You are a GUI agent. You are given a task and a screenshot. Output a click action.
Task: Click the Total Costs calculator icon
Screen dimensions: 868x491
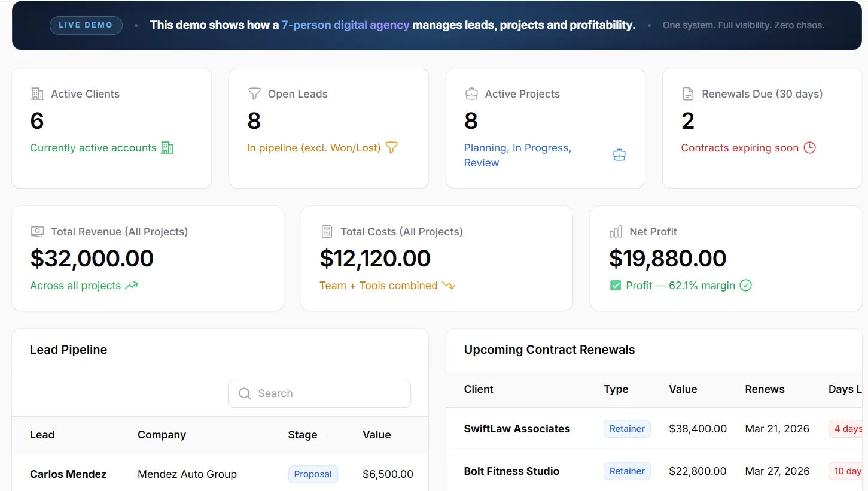(x=327, y=231)
